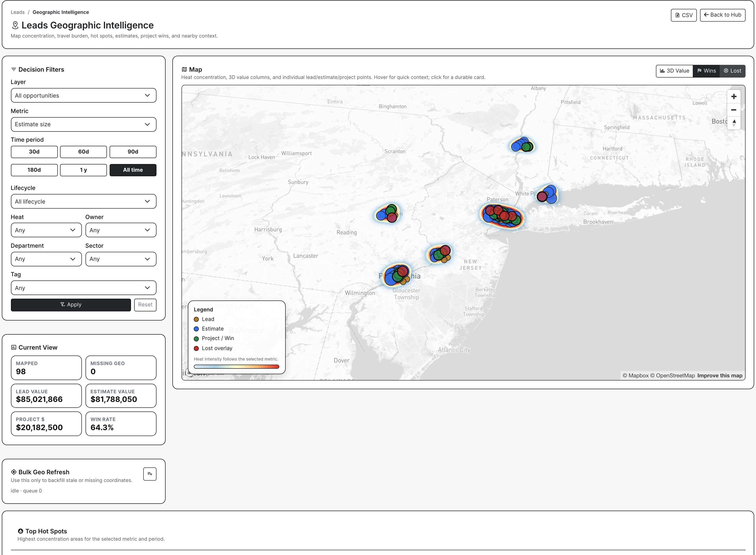Viewport: 756px width, 555px height.
Task: Click the cluster of points near White Plains
Action: click(x=547, y=194)
